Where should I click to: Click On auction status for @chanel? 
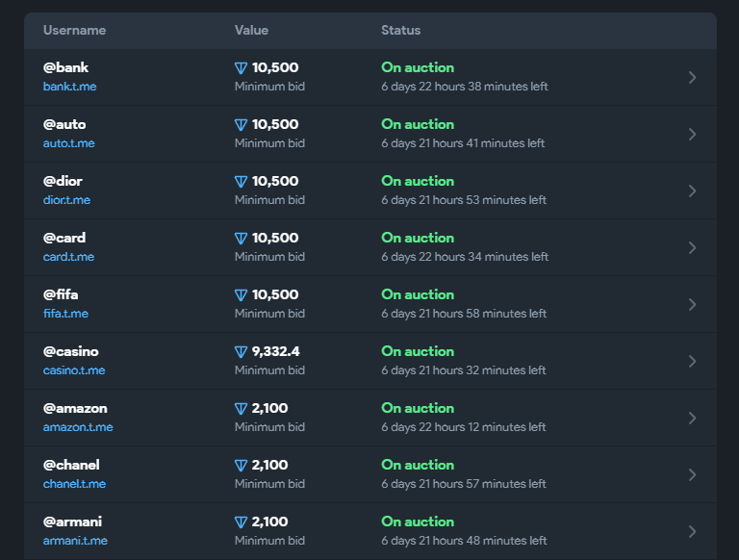click(x=418, y=465)
